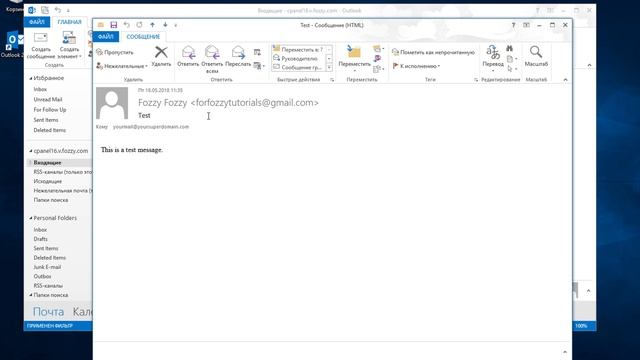This screenshot has width=640, height=360.
Task: Expand the people pane at the bottom
Action: [x=565, y=352]
